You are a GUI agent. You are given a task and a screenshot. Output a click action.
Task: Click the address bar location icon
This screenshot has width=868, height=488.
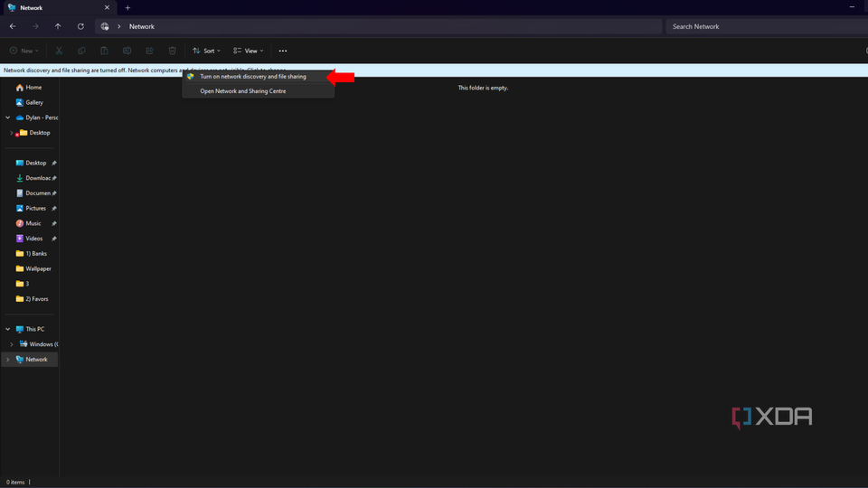coord(105,26)
